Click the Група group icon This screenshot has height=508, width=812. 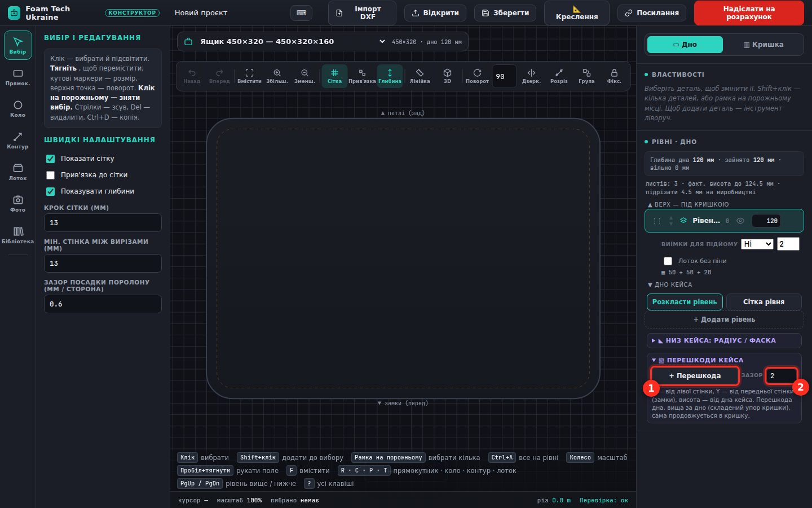[586, 76]
